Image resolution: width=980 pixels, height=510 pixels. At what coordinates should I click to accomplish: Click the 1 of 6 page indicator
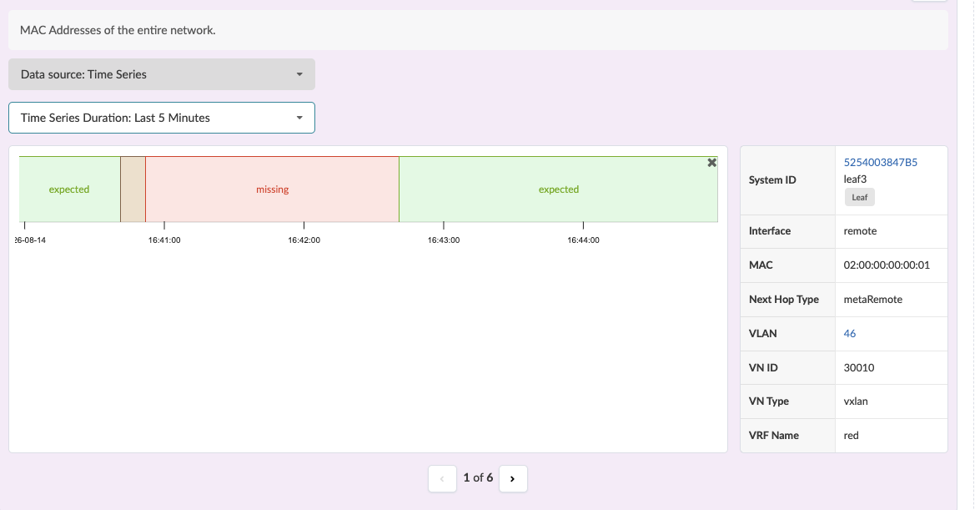tap(478, 478)
